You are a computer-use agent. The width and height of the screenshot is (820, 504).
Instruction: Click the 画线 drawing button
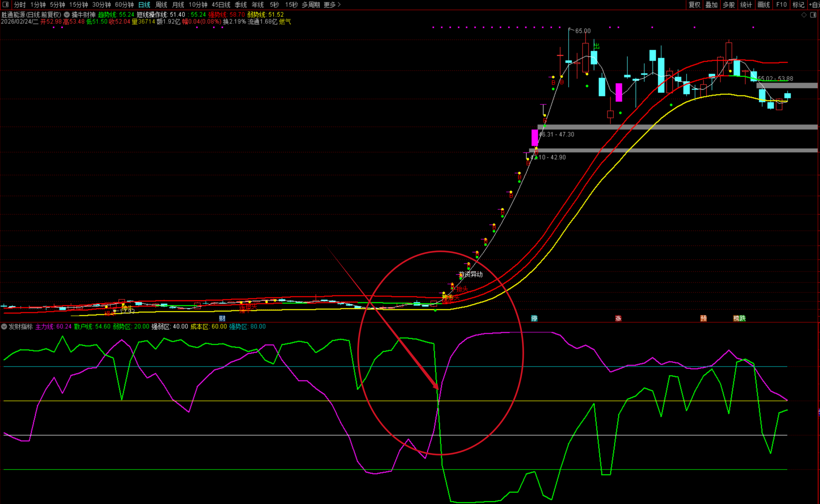coord(763,5)
